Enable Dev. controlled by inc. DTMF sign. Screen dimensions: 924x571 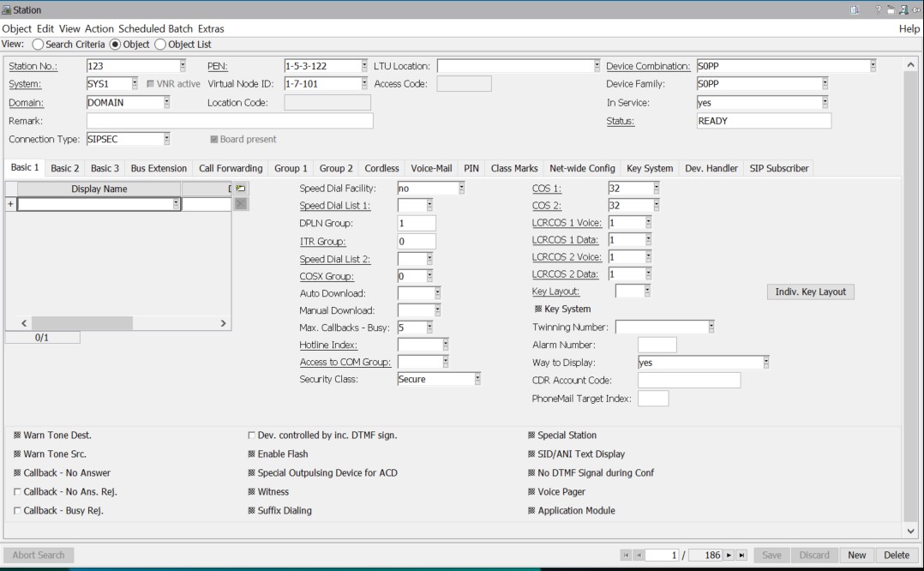pyautogui.click(x=252, y=436)
